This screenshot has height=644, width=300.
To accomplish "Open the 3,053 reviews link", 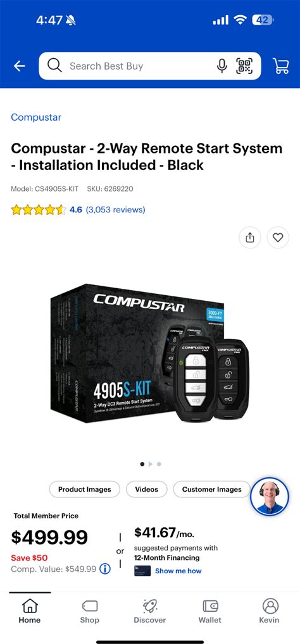I will [116, 210].
